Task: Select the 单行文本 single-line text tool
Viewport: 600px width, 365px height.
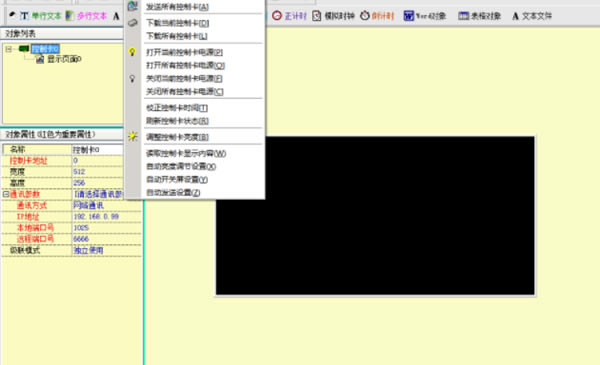Action: (41, 16)
